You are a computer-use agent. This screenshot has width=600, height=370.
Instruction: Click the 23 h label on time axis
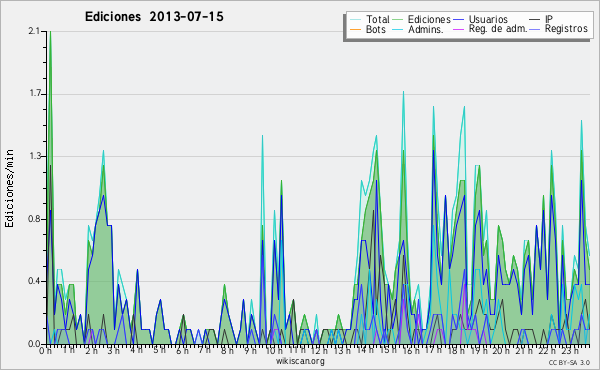click(x=570, y=350)
